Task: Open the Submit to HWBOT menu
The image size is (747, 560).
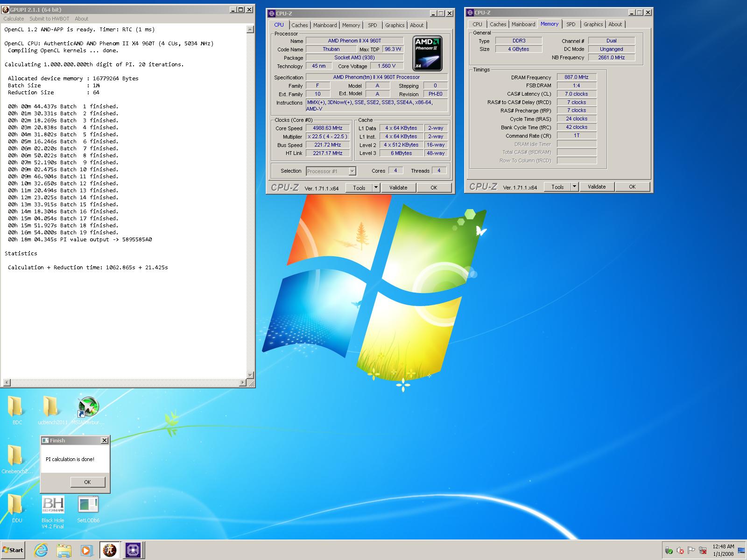Action: 49,19
